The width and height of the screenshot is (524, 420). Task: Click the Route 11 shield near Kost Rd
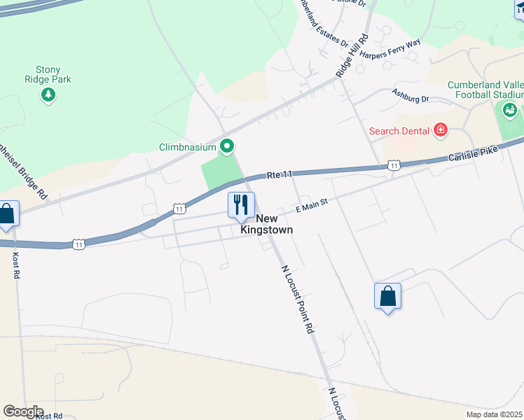78,244
